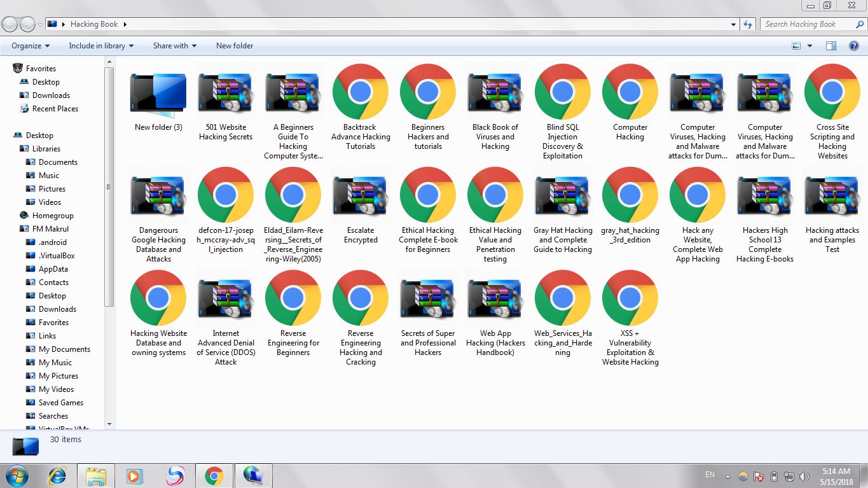The image size is (868, 488).
Task: Select Hacking Website Database and owning systems
Action: click(x=158, y=314)
